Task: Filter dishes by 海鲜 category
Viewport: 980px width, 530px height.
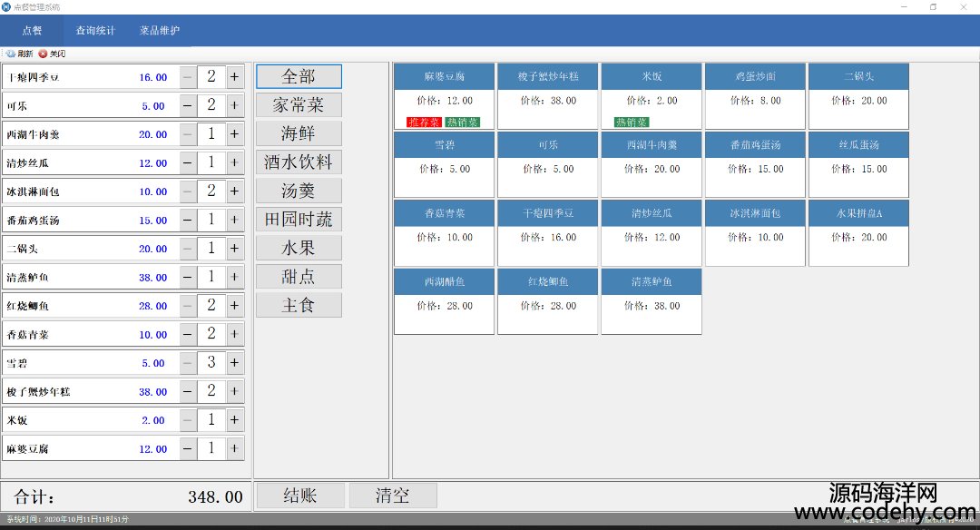Action: click(299, 133)
